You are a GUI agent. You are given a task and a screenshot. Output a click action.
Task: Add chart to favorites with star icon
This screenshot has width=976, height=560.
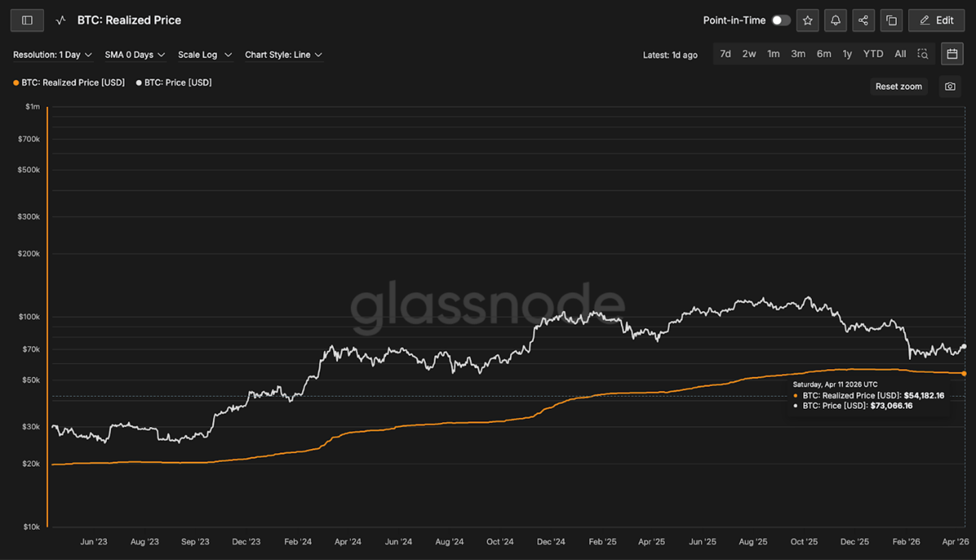(x=807, y=20)
